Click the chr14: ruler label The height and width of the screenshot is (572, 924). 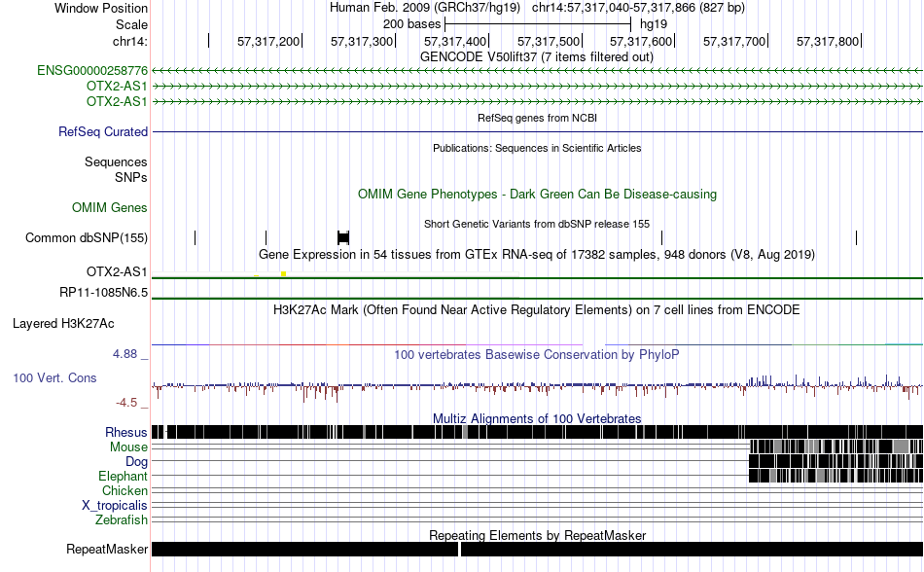click(x=130, y=41)
